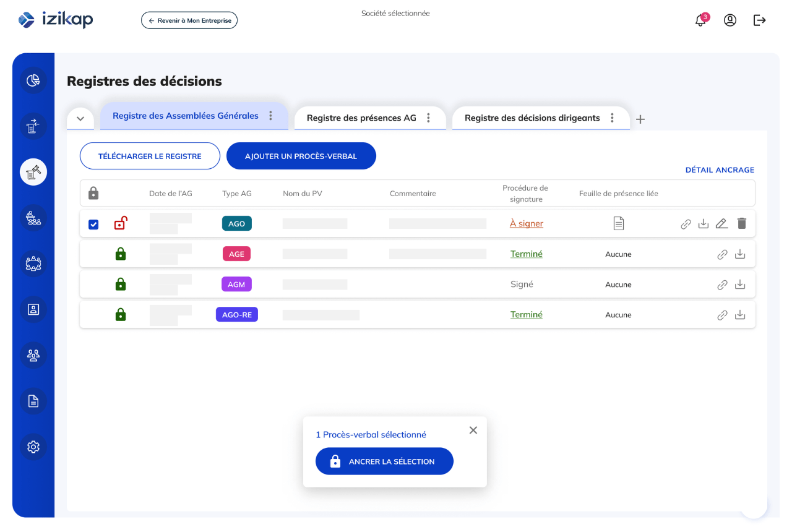Open the notifications bell icon

point(700,20)
